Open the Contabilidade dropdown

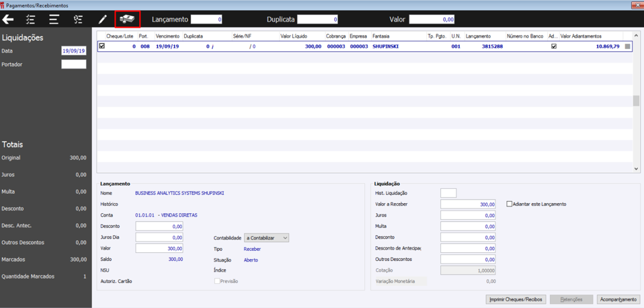[x=267, y=238]
